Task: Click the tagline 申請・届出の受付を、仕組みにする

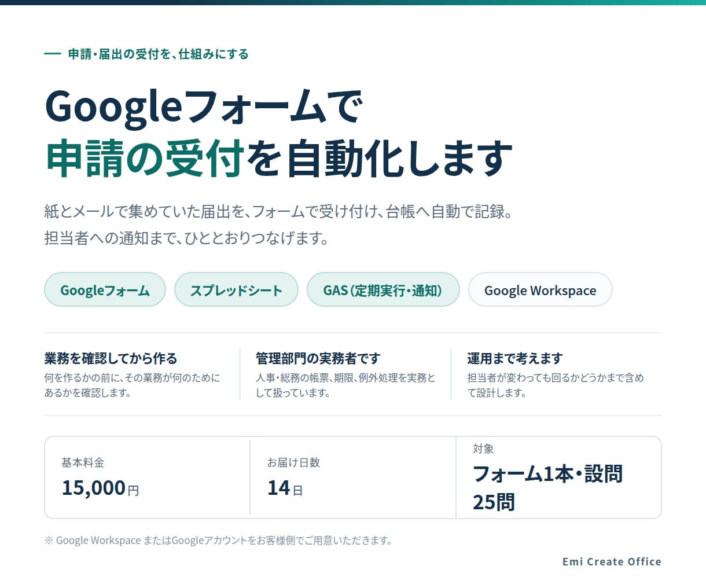Action: pyautogui.click(x=158, y=54)
